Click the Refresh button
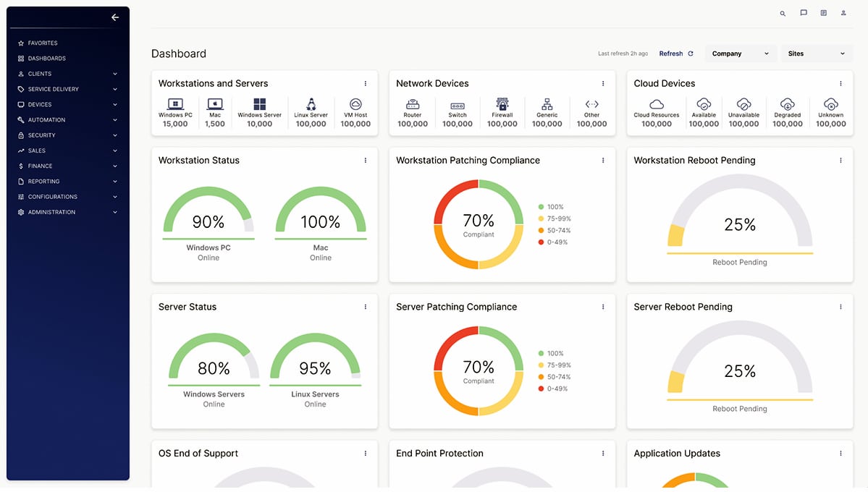 point(675,54)
